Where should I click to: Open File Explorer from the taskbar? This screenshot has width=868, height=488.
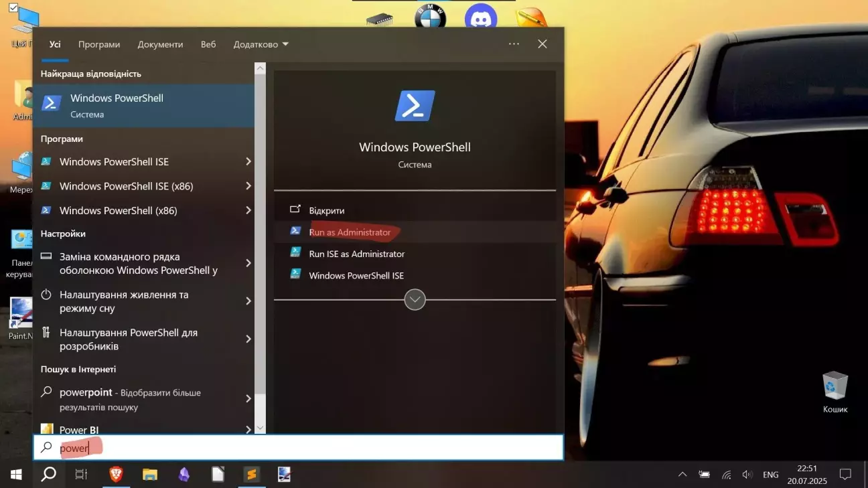pos(150,475)
